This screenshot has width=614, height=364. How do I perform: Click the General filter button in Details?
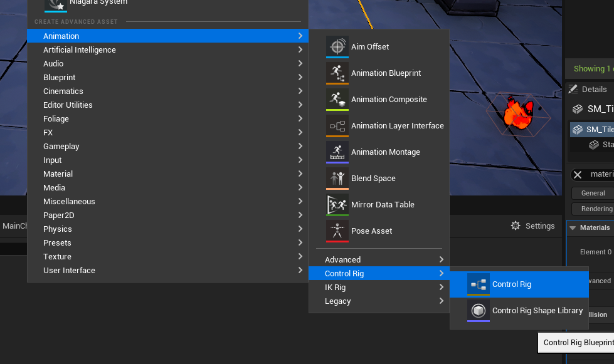(x=593, y=193)
